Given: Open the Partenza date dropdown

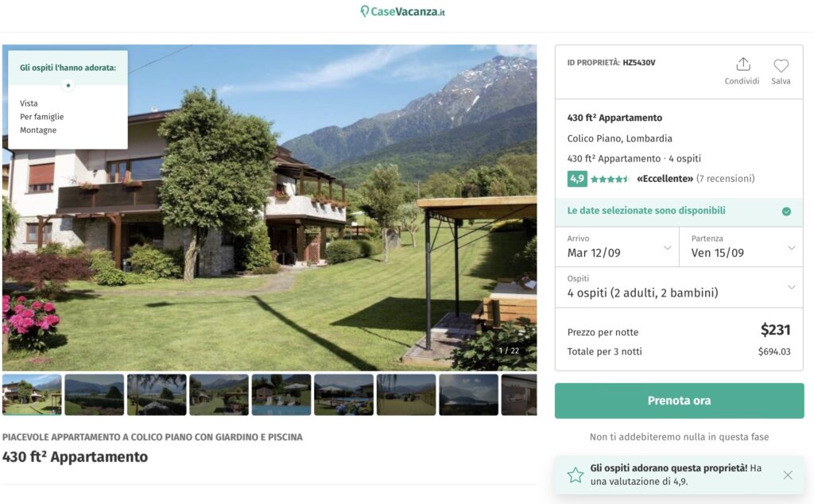Looking at the screenshot, I should point(742,247).
